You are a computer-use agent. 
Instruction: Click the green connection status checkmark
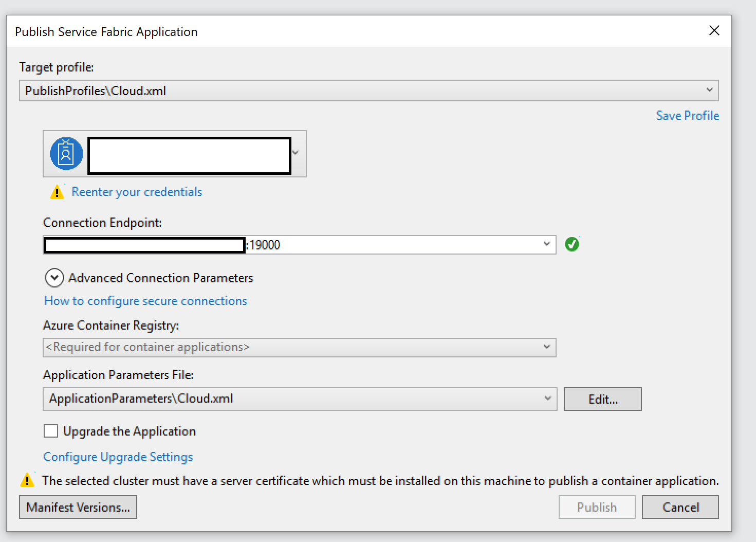pos(572,244)
